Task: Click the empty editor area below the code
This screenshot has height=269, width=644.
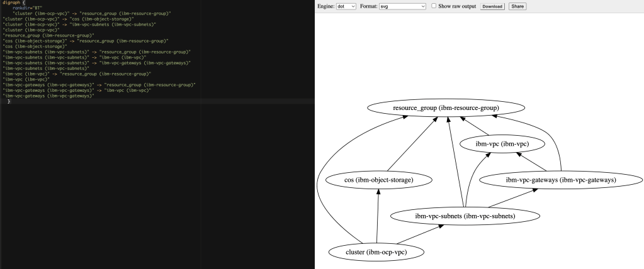Action: tap(157, 189)
